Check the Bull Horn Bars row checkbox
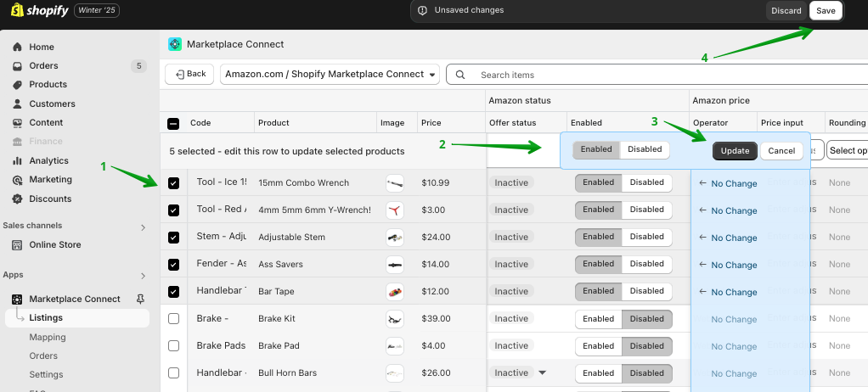The height and width of the screenshot is (392, 868). (173, 372)
